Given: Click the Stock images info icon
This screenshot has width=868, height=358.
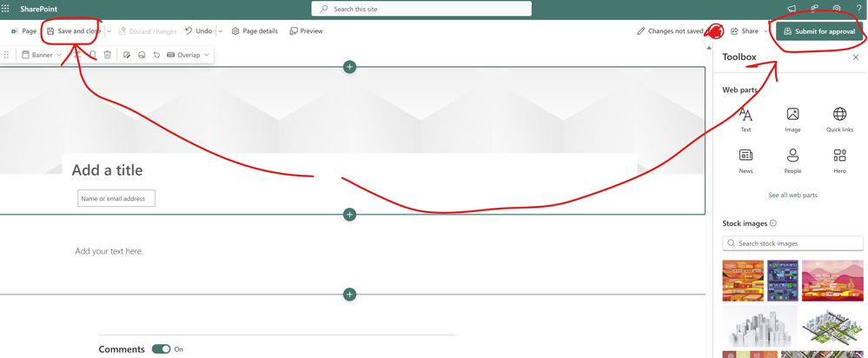Looking at the screenshot, I should pyautogui.click(x=773, y=223).
